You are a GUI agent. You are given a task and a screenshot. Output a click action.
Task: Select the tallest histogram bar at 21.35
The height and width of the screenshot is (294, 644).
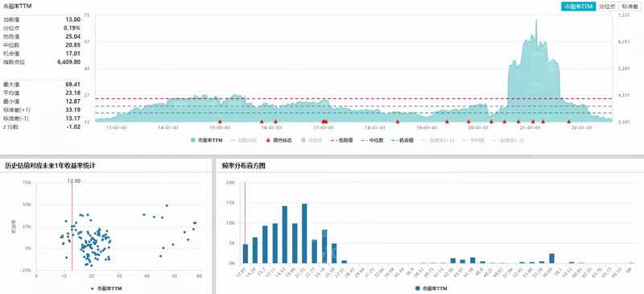[304, 234]
